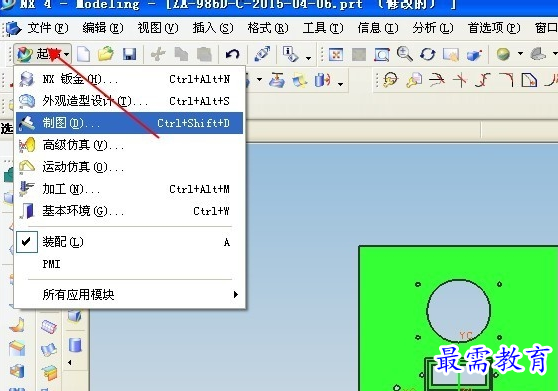Click the New file icon
This screenshot has height=391, width=558.
click(84, 54)
